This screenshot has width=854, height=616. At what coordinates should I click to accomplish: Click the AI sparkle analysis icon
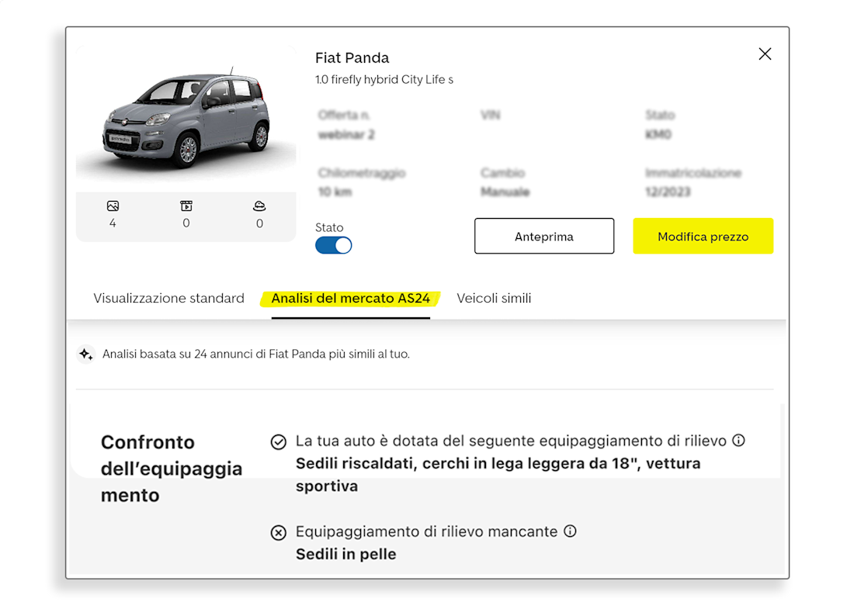[x=86, y=355]
